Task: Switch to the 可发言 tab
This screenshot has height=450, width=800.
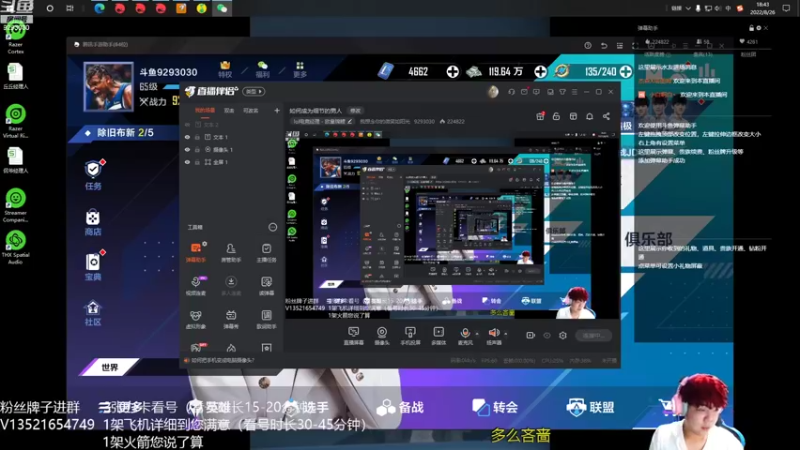Action: pos(251,111)
